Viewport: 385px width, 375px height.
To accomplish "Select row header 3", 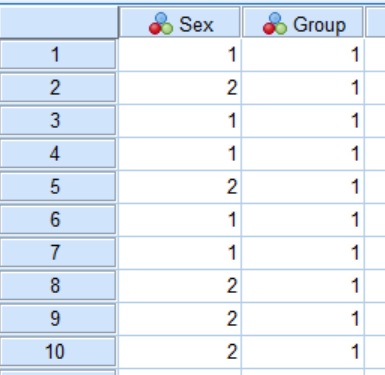I will click(58, 120).
